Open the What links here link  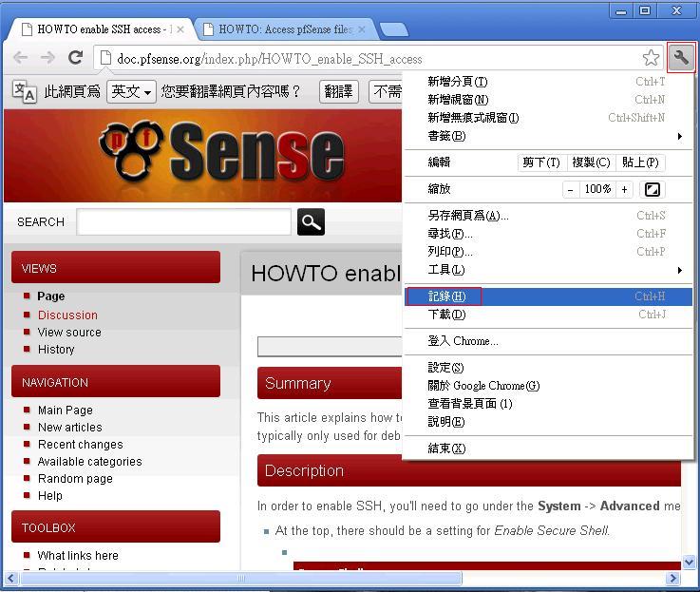tap(78, 555)
